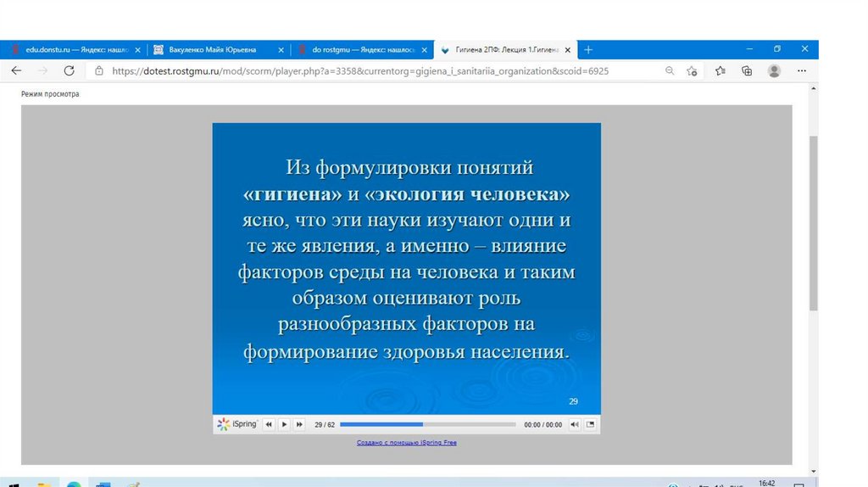The image size is (868, 487).
Task: Go to previous slide in iSpring player
Action: click(x=269, y=424)
